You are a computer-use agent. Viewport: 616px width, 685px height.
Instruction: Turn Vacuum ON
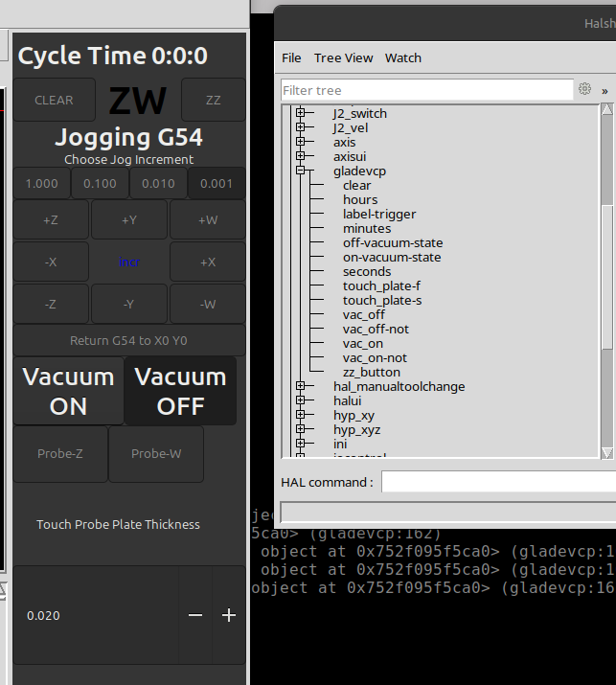click(68, 391)
